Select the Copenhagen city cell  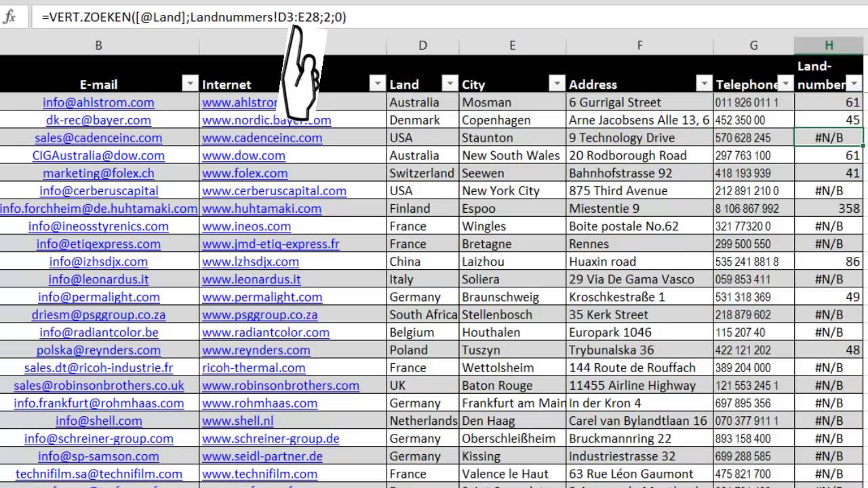coord(512,120)
